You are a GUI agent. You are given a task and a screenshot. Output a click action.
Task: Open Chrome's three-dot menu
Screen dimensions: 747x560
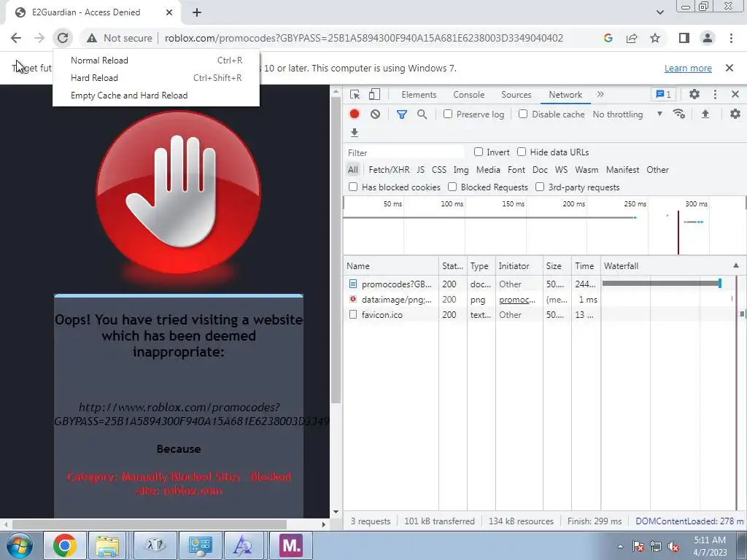point(731,38)
